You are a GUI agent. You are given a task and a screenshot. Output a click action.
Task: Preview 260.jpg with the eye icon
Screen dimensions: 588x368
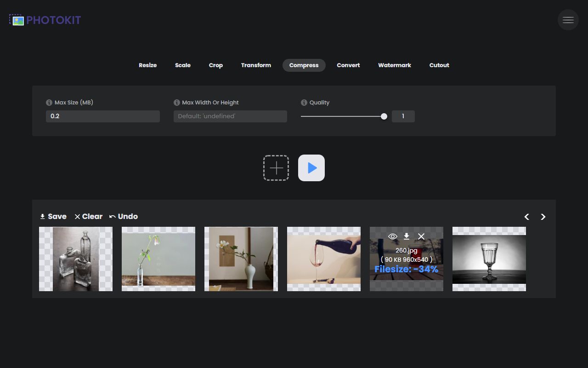[x=392, y=236]
